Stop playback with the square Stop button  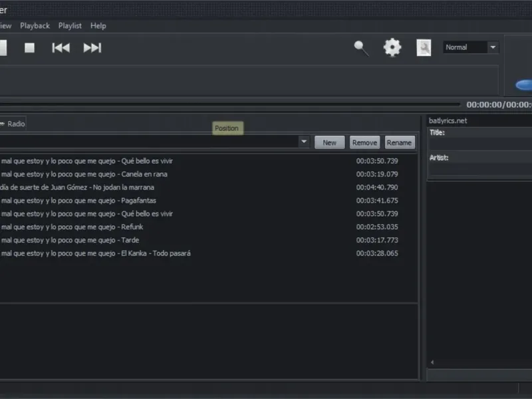click(x=29, y=48)
